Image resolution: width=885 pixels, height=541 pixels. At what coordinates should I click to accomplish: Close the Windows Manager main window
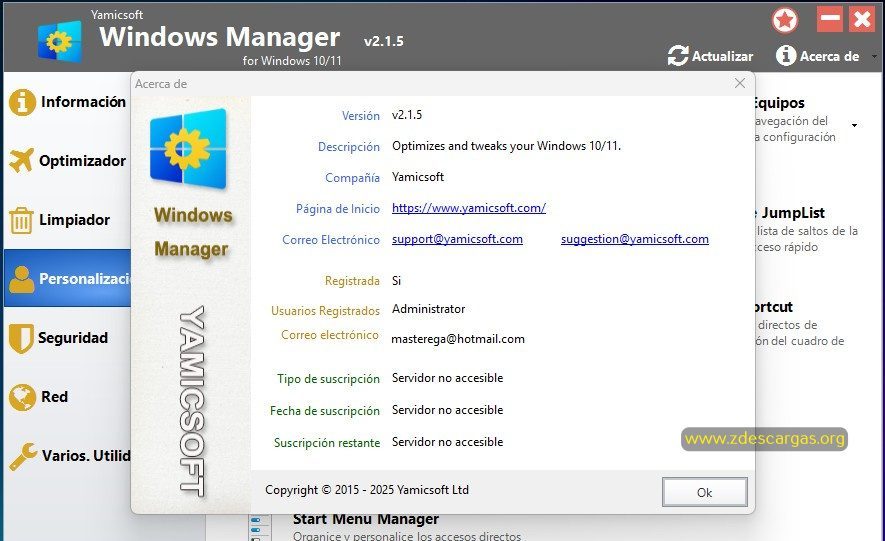coord(862,20)
